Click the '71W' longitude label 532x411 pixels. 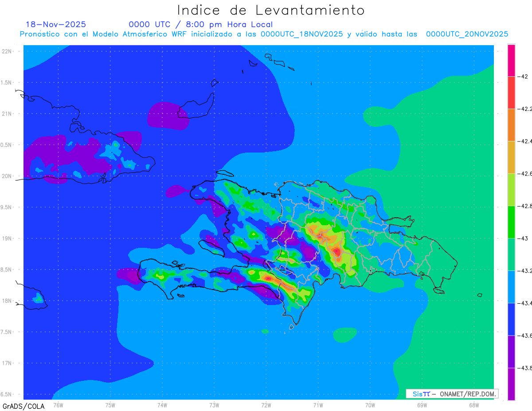point(318,405)
